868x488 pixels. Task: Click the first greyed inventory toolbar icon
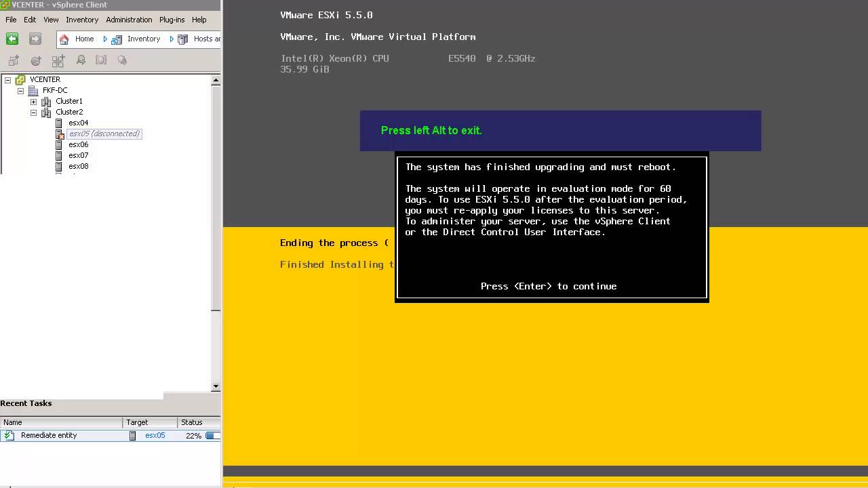tap(14, 60)
